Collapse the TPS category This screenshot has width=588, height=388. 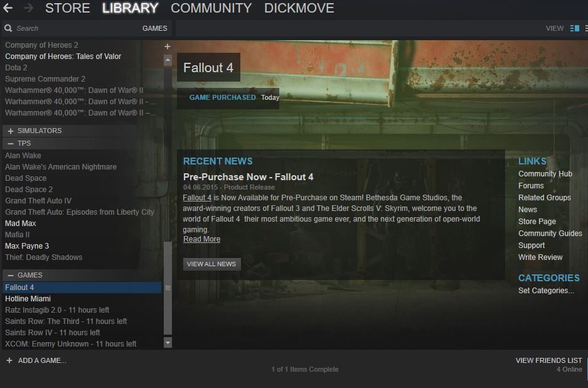[11, 143]
